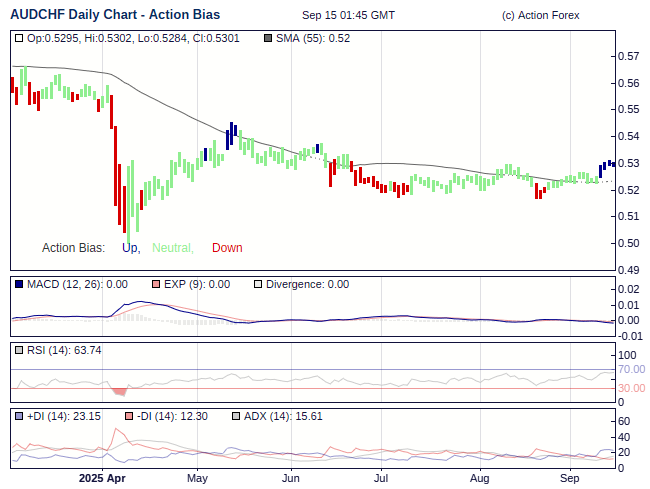Click the '2025 Apr' date axis label
The height and width of the screenshot is (489, 650).
pyautogui.click(x=102, y=478)
